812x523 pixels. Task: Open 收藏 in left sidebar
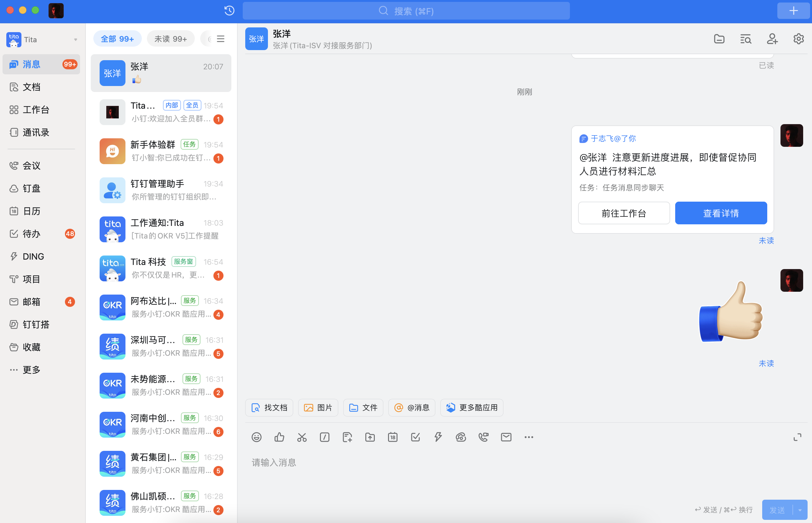point(41,347)
